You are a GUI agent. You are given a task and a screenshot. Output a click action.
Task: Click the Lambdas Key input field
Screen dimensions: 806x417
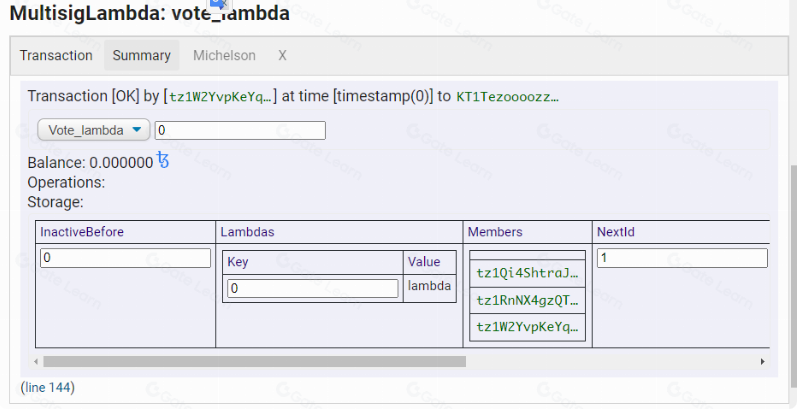coord(313,288)
